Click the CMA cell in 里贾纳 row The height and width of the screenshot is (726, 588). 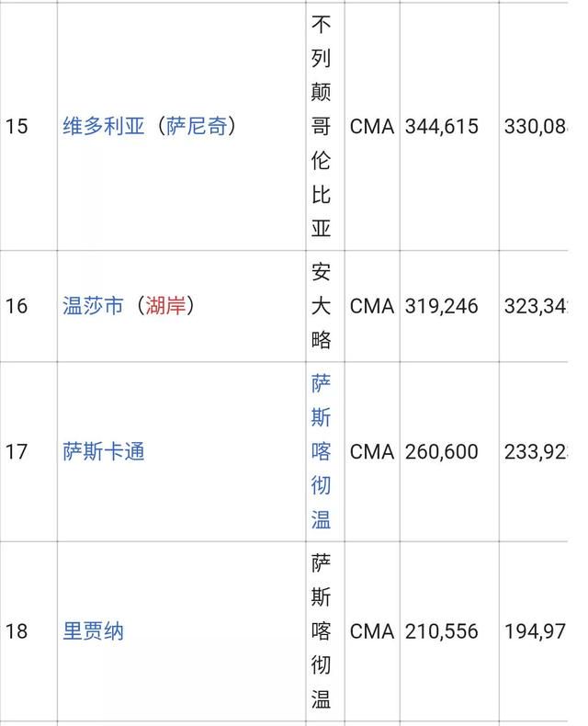pyautogui.click(x=372, y=631)
